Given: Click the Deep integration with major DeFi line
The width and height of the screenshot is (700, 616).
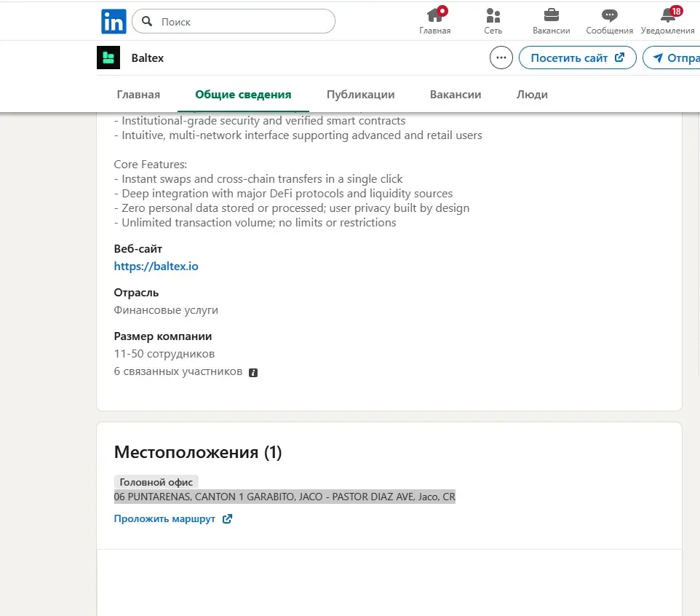Looking at the screenshot, I should [x=284, y=194].
